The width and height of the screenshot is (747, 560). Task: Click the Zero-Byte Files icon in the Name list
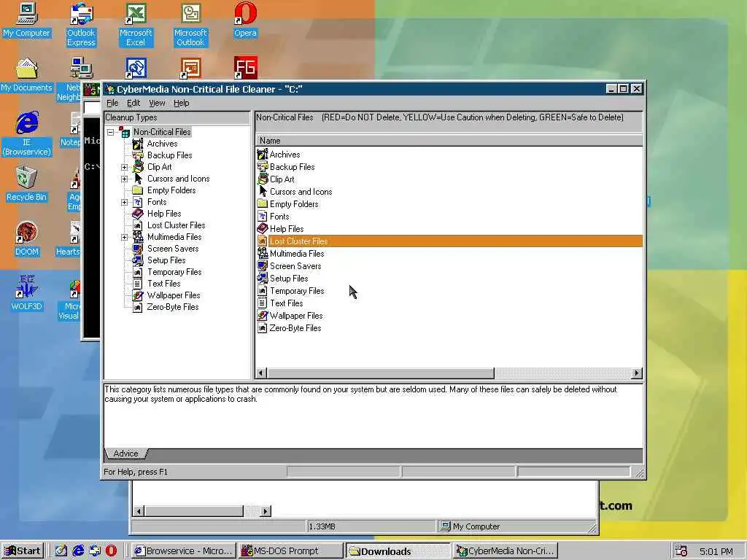pyautogui.click(x=263, y=327)
